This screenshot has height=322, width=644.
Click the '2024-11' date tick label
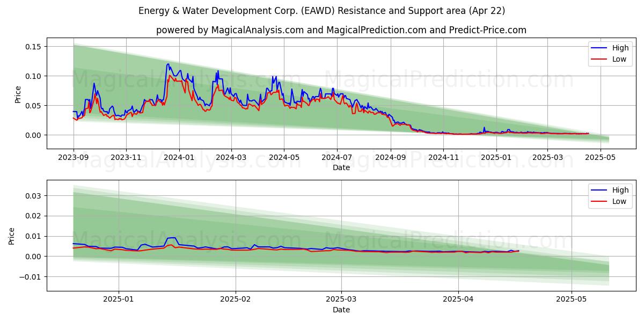coord(443,158)
